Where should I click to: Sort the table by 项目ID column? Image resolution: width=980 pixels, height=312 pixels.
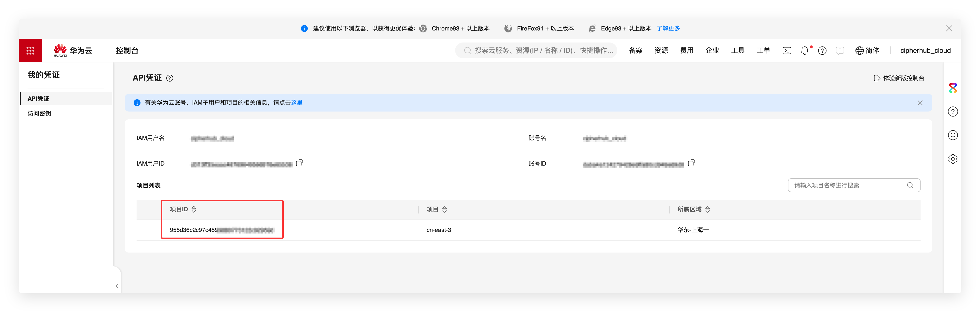[194, 209]
